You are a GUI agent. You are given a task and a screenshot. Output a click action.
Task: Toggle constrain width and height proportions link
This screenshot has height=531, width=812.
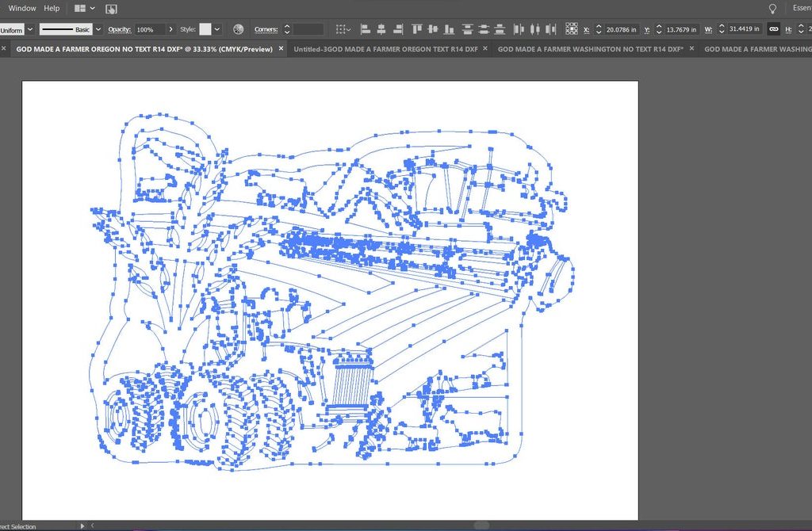click(773, 29)
